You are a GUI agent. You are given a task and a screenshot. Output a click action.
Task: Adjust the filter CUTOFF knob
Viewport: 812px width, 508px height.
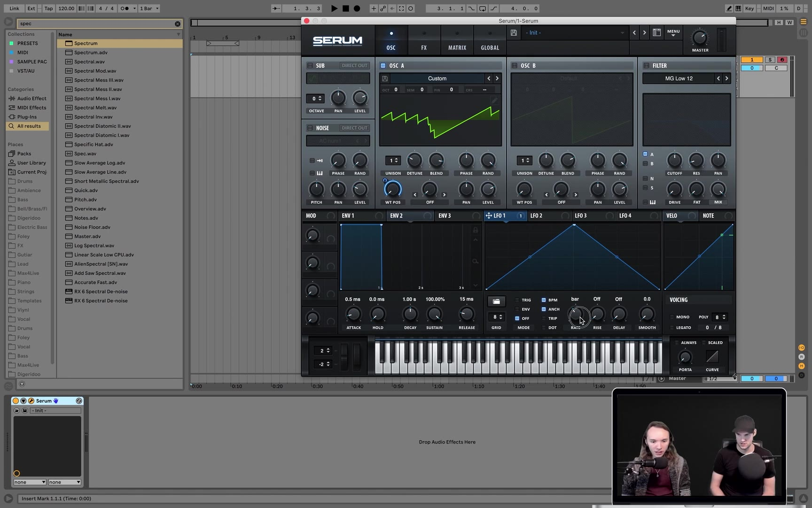[674, 160]
